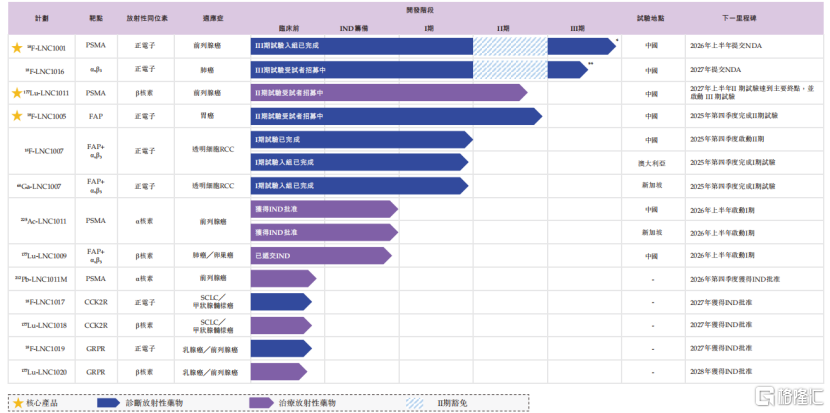Click the GRPR target in 177Lu-LNC1020 row
830x413 pixels.
point(96,371)
